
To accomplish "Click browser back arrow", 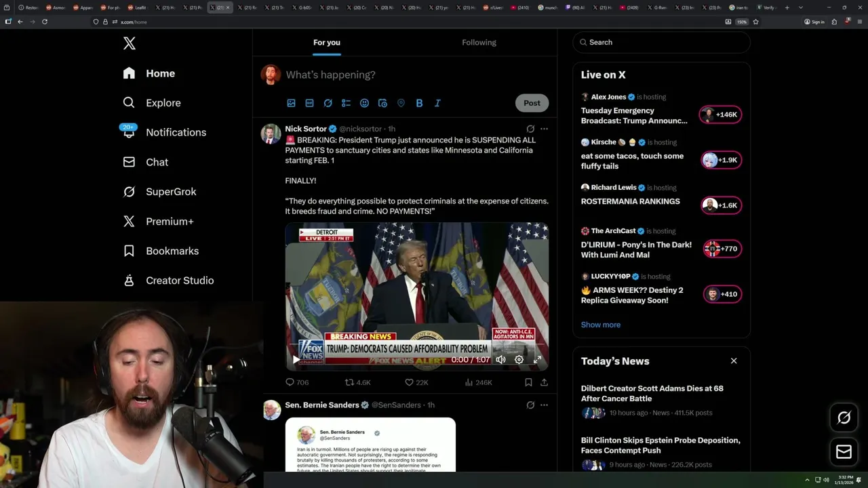I will pos(20,22).
